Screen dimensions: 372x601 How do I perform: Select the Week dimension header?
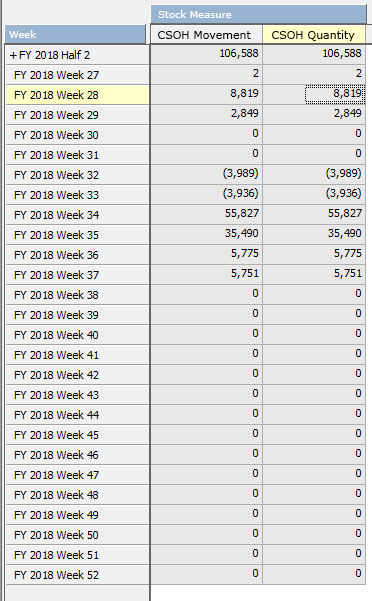[x=75, y=34]
